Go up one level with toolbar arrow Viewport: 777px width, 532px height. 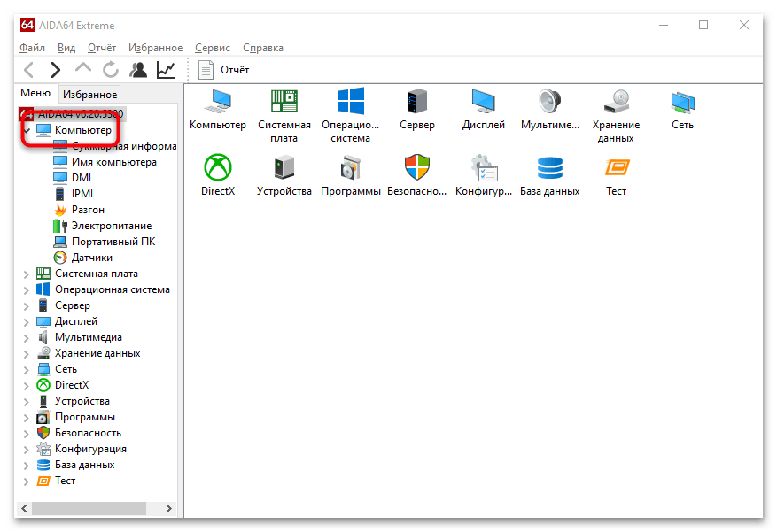click(x=82, y=68)
